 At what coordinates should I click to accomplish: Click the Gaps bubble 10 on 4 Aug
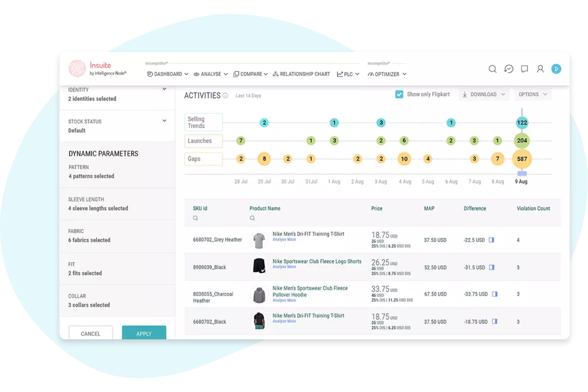404,159
